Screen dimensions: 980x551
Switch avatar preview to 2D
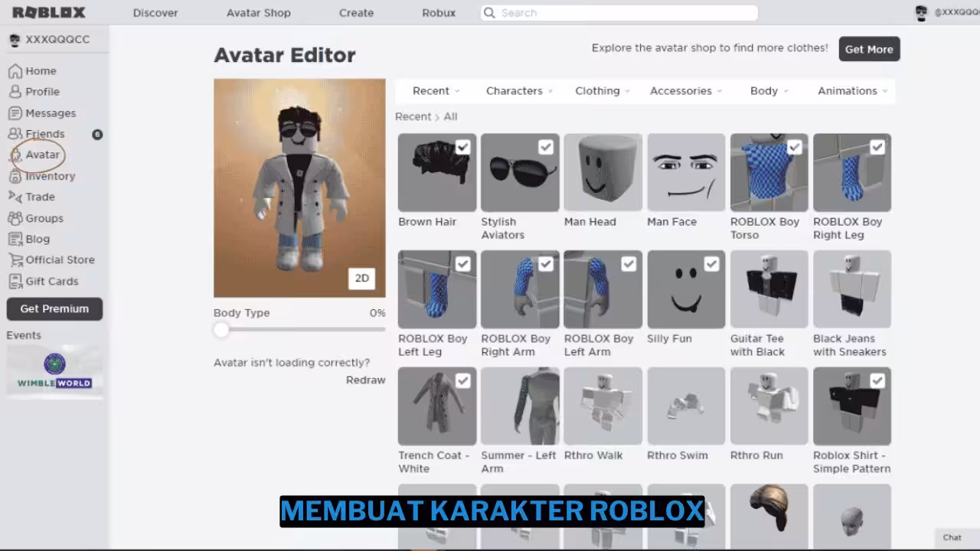(362, 279)
